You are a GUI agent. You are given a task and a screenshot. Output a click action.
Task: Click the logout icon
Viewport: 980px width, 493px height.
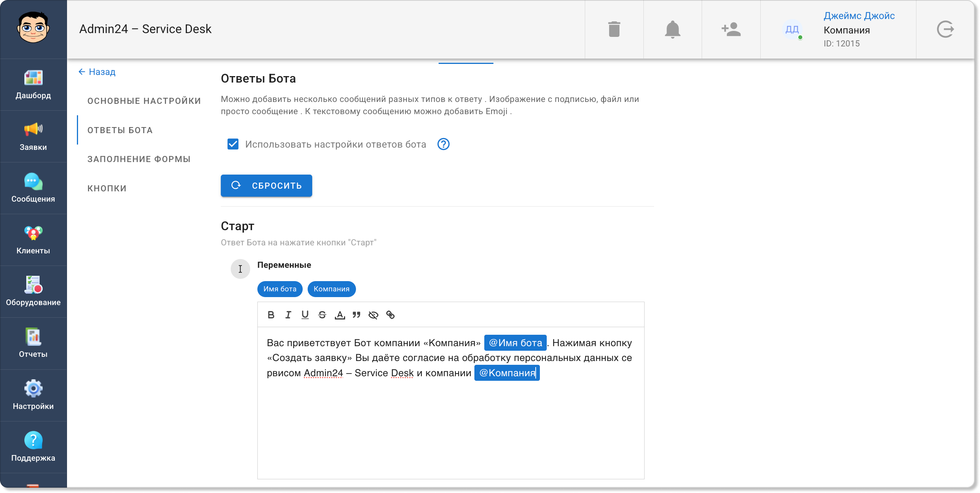coord(945,29)
